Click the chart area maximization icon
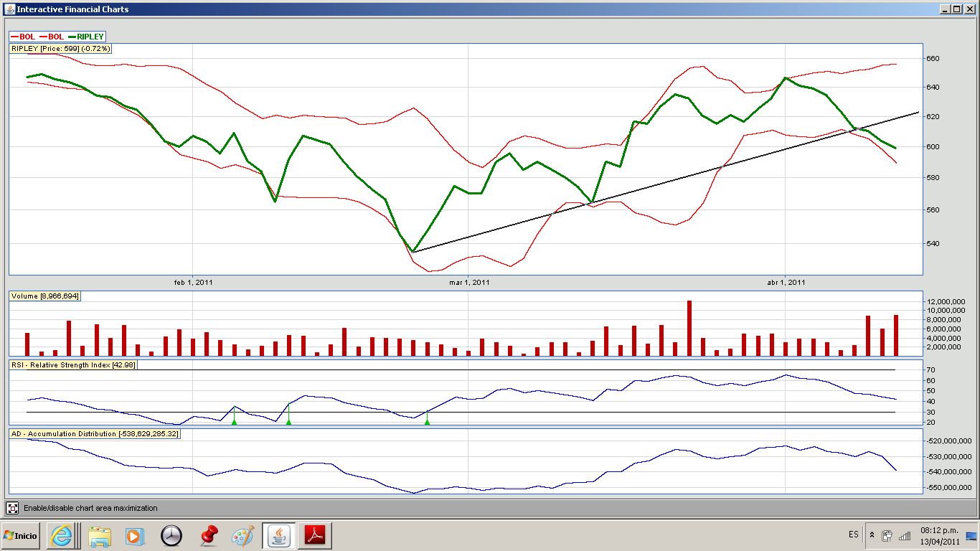The height and width of the screenshot is (551, 980). [x=12, y=508]
